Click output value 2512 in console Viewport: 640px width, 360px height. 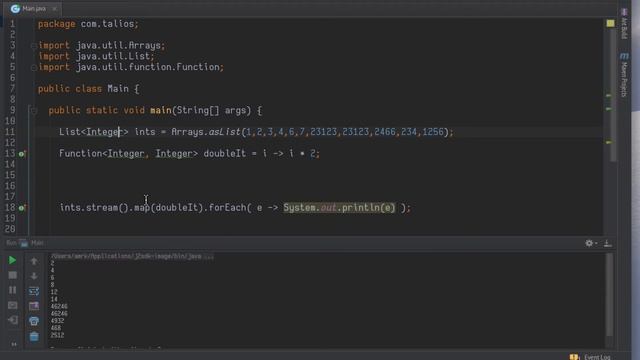57,335
